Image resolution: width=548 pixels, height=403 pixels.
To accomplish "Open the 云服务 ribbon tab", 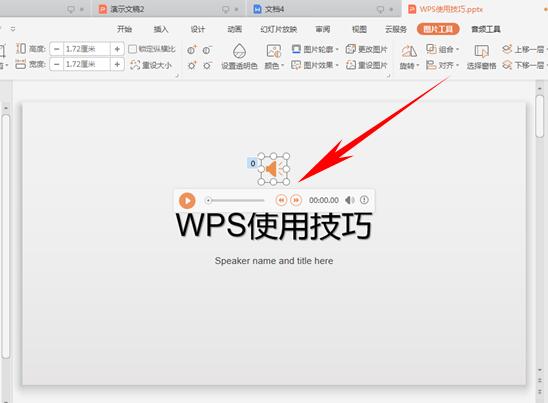I will tap(396, 29).
